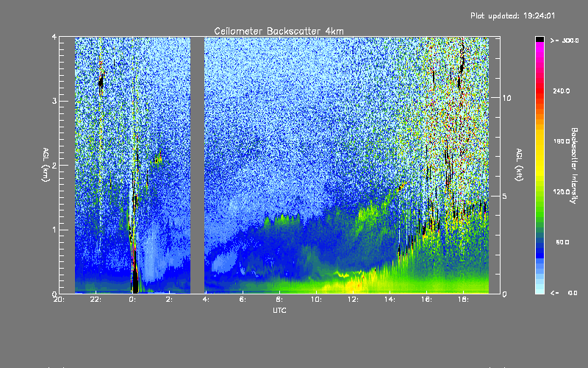
Task: Select the '14:' time tick label
Action: click(x=390, y=300)
